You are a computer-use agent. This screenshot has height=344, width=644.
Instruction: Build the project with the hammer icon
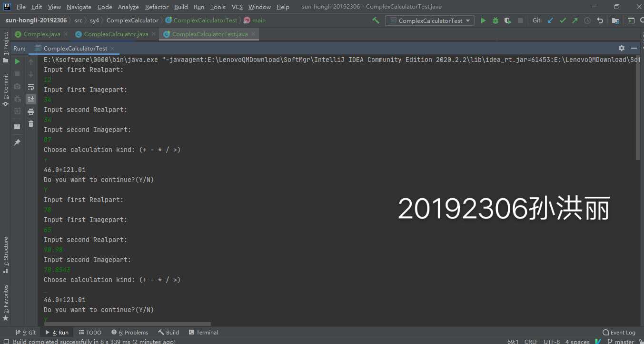tap(376, 20)
